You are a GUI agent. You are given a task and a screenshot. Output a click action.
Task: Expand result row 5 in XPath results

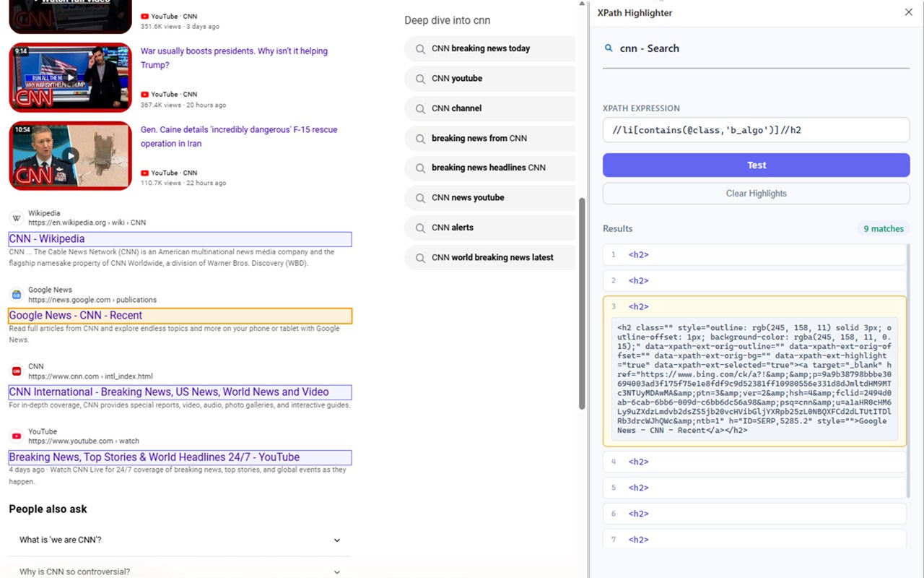(755, 488)
